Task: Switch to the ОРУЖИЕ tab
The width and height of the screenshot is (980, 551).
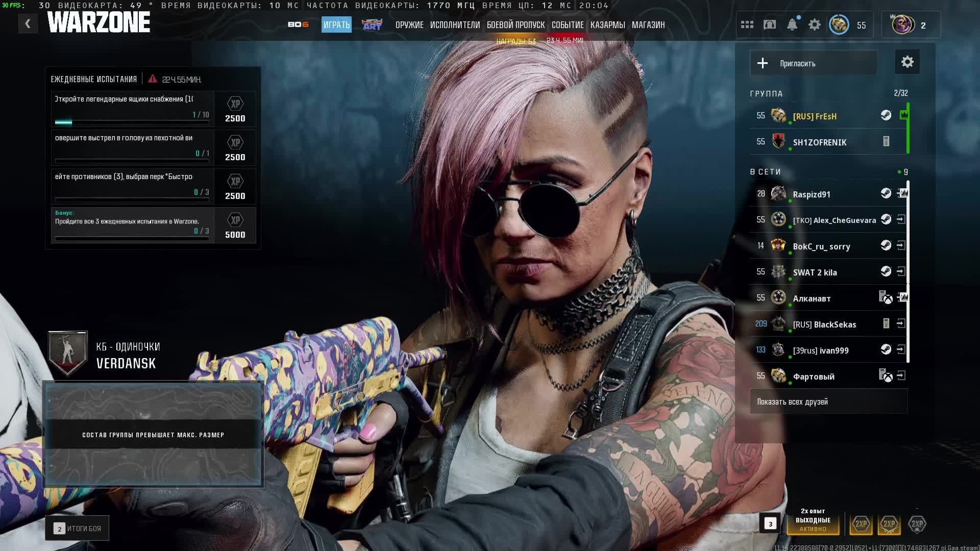Action: (409, 24)
